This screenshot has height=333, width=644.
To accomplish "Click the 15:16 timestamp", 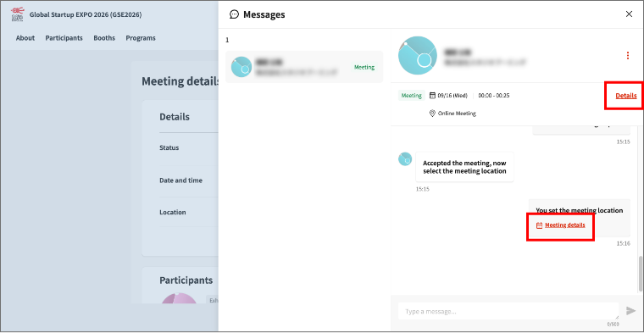I will [x=623, y=243].
